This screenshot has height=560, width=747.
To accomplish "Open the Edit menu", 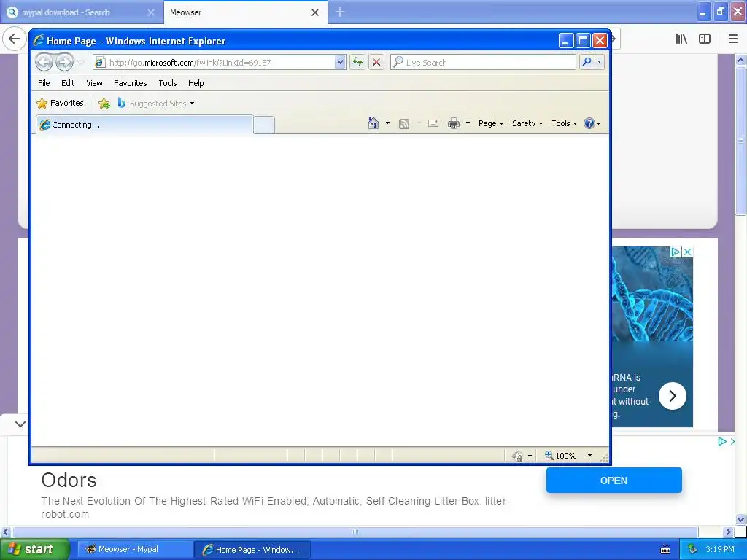I will point(68,83).
